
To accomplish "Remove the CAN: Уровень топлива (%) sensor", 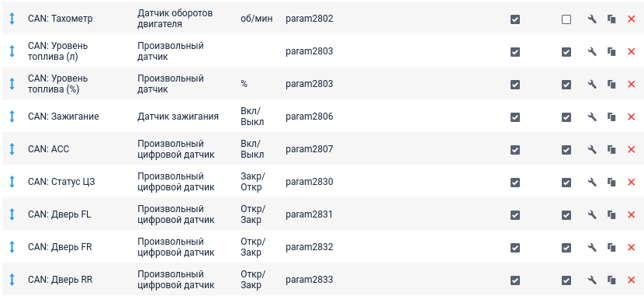I will [x=632, y=84].
